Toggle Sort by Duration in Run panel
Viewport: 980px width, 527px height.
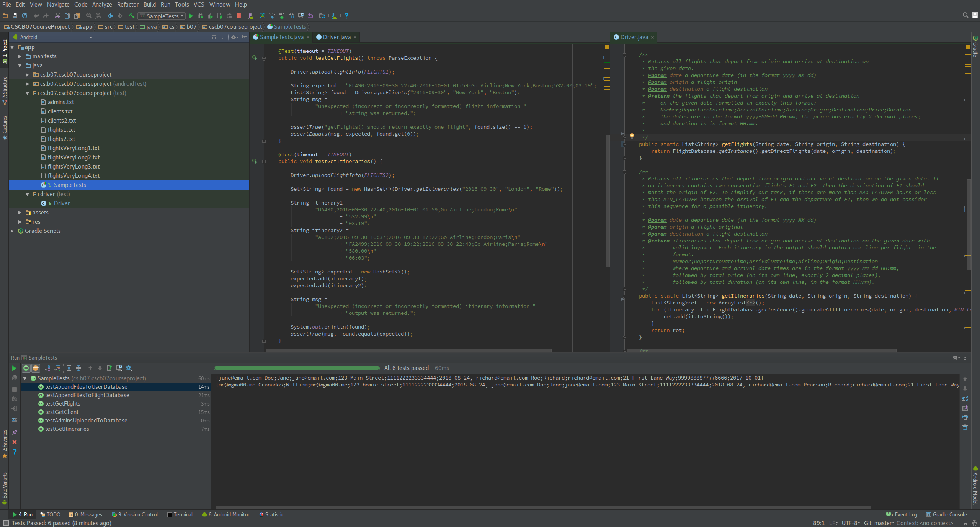coord(57,368)
